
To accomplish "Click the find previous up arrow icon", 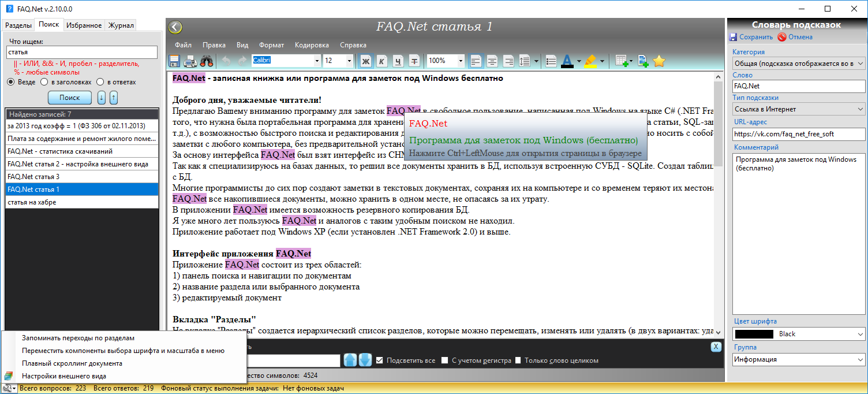I will pos(350,360).
